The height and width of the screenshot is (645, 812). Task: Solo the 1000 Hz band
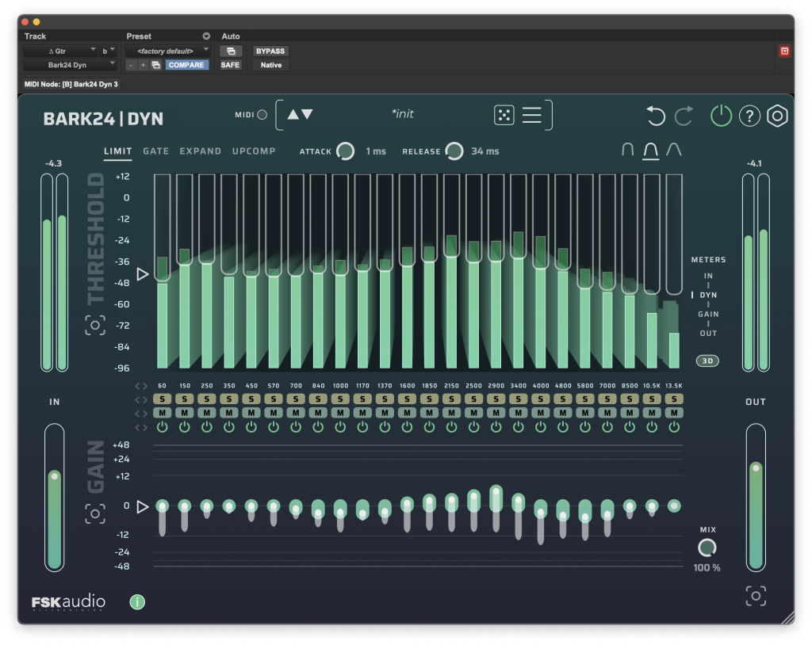341,399
